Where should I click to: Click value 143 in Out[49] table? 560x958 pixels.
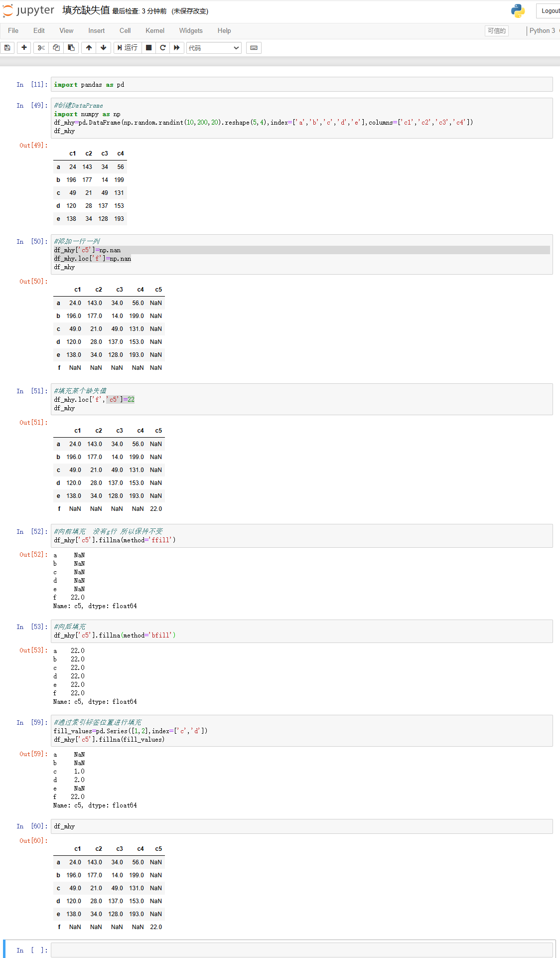coord(87,167)
